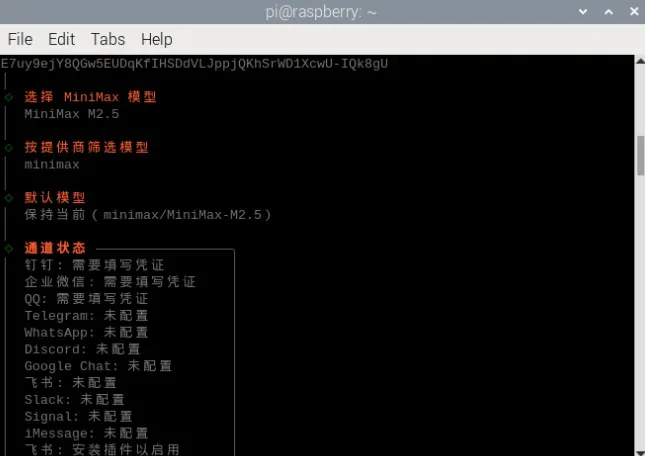
Task: Click the green diamond beside 通道状态
Action: point(9,248)
